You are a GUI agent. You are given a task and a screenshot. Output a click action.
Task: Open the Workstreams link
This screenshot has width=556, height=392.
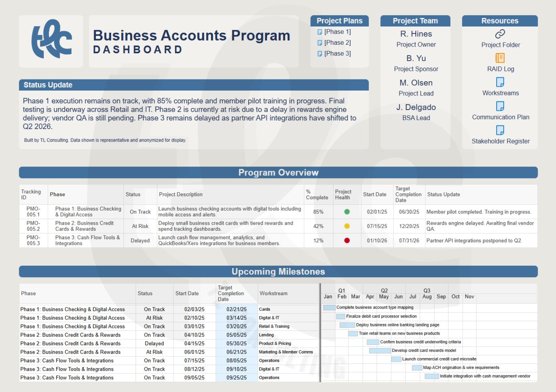(x=500, y=93)
